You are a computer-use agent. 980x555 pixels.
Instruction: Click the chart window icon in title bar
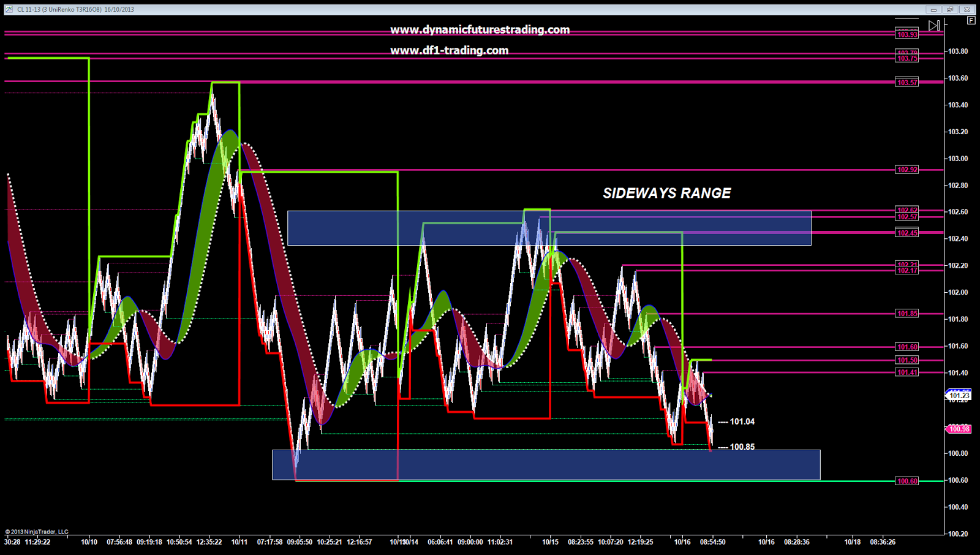[x=9, y=9]
